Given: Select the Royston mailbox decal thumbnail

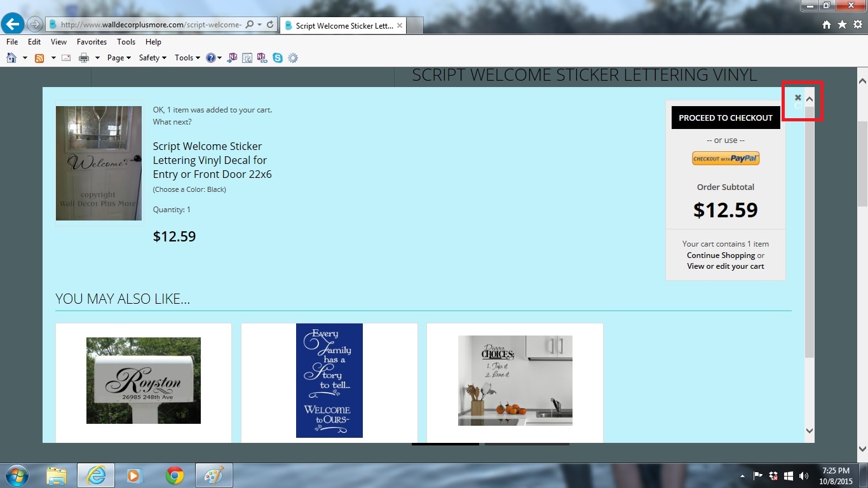Looking at the screenshot, I should click(144, 381).
